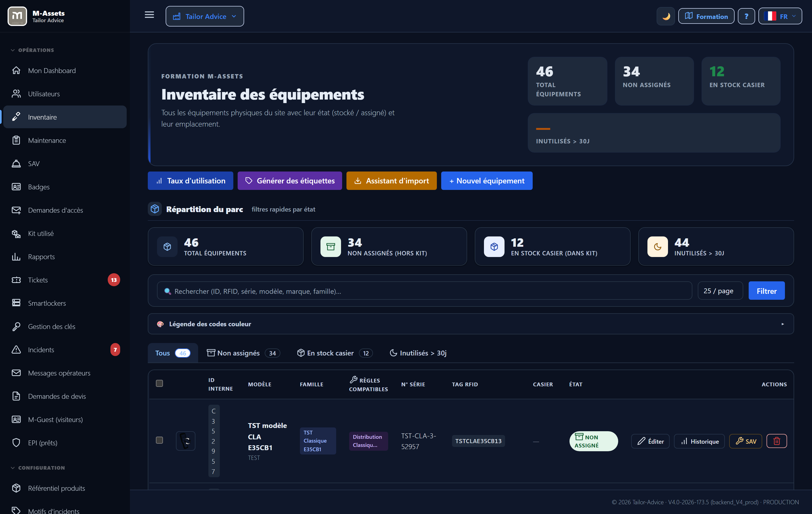
Task: Switch to the Inutilisés > 30j tab
Action: (418, 353)
